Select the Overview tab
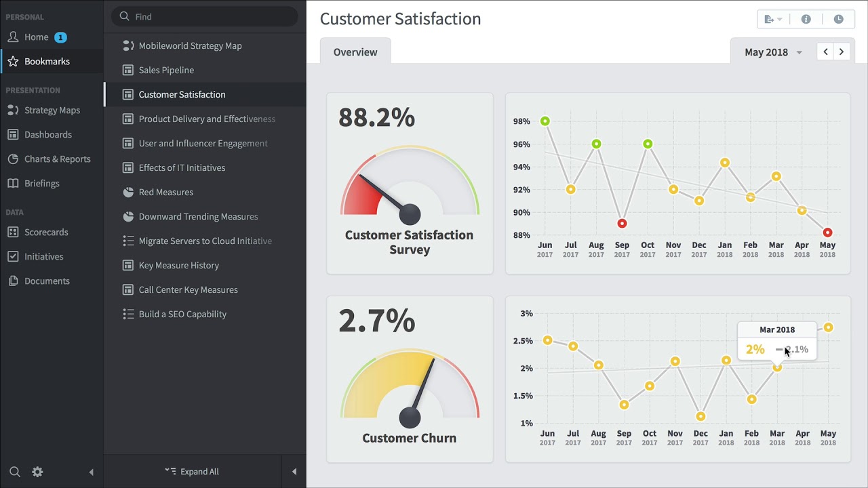This screenshot has width=868, height=488. (x=355, y=52)
